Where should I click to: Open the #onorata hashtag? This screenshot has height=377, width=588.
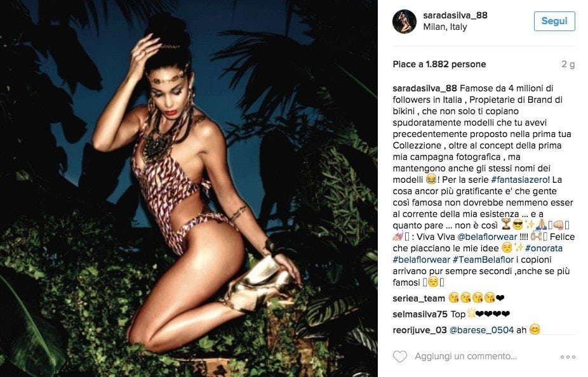(x=544, y=248)
